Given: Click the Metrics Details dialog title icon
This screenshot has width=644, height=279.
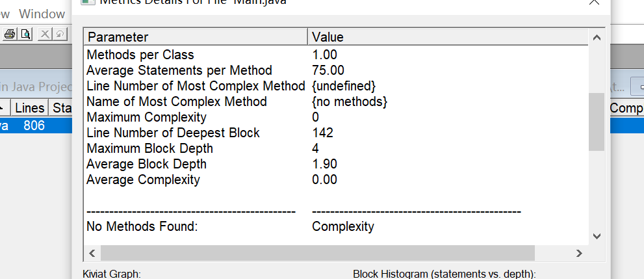Looking at the screenshot, I should 86,1.
